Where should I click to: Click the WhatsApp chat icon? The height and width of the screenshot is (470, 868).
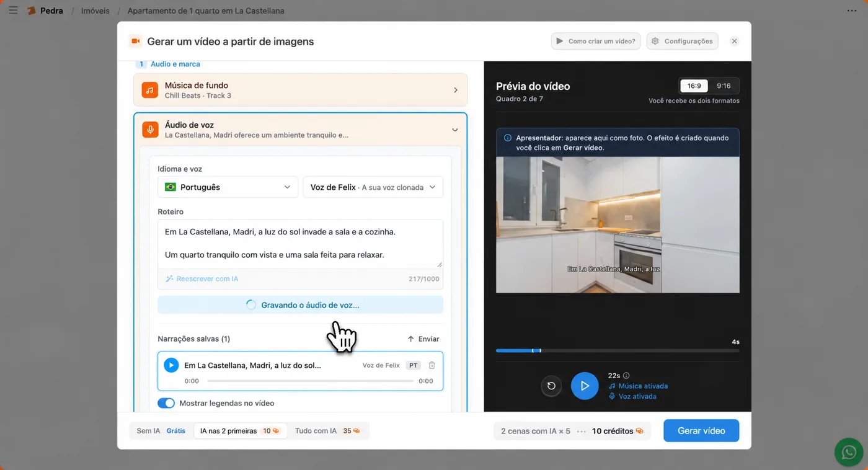click(849, 452)
